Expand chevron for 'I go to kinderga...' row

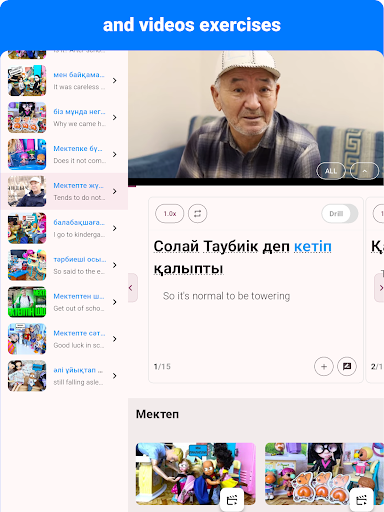pos(115,228)
